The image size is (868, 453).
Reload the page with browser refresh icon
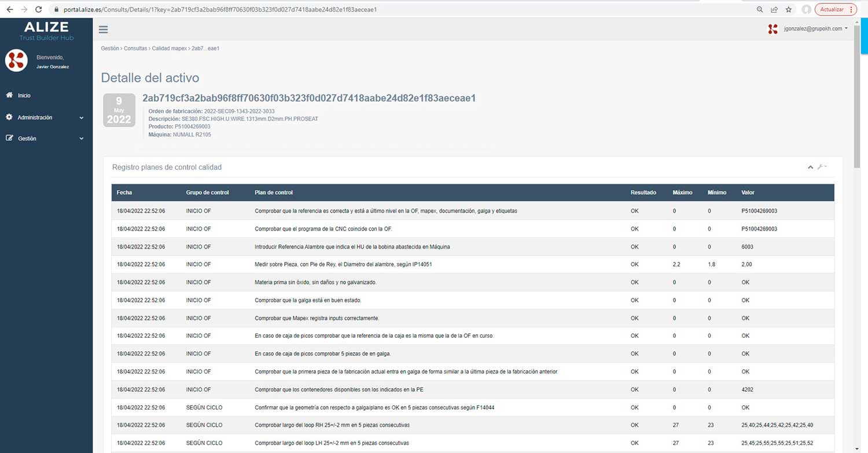click(x=38, y=9)
